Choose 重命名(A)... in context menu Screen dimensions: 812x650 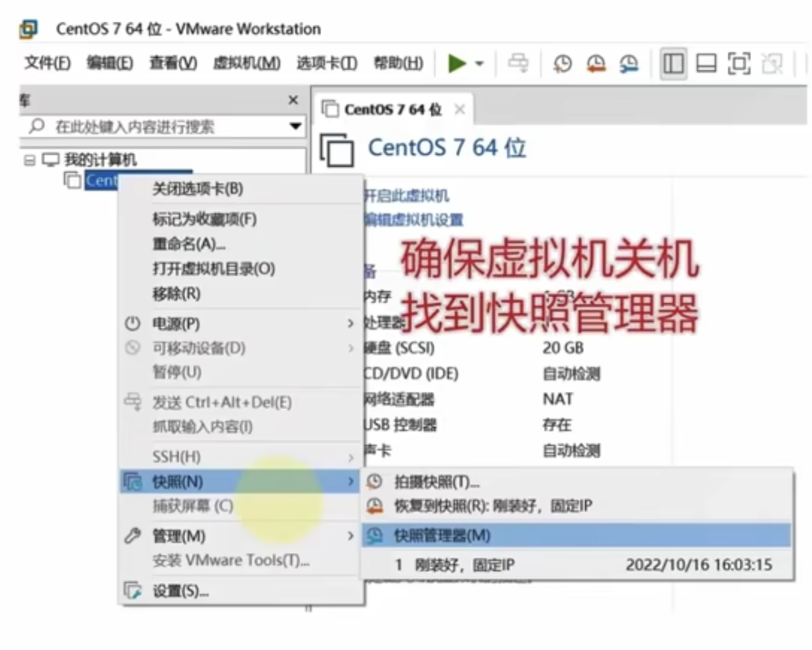[241, 243]
